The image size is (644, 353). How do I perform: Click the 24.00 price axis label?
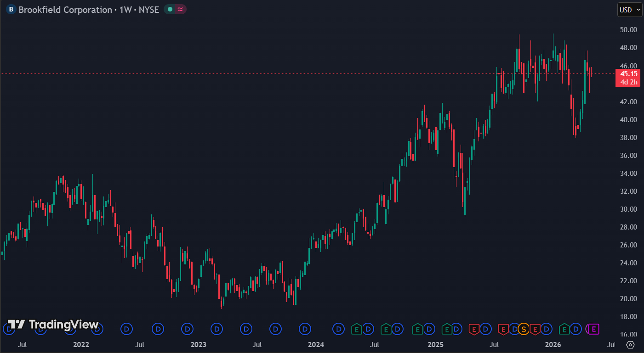(x=628, y=263)
